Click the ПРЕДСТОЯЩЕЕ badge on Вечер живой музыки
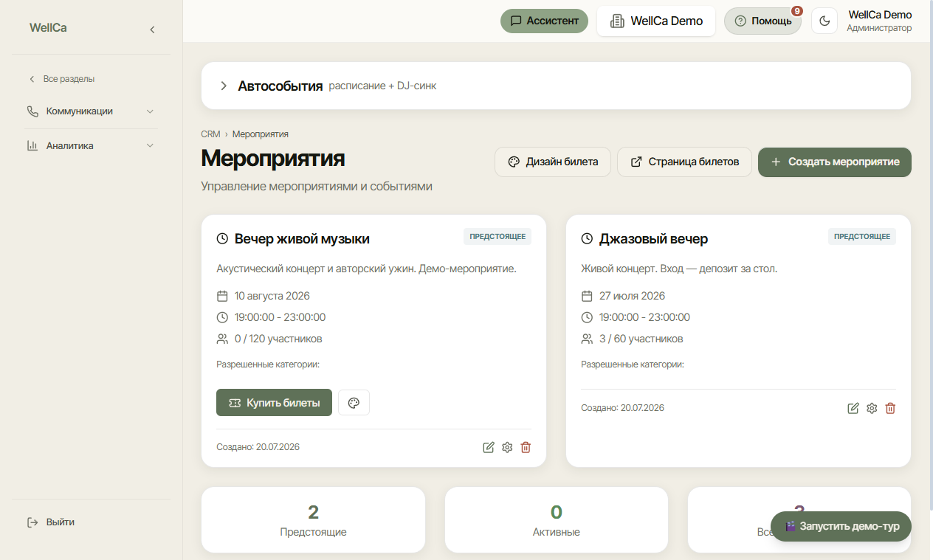Viewport: 933px width, 560px height. click(x=498, y=237)
